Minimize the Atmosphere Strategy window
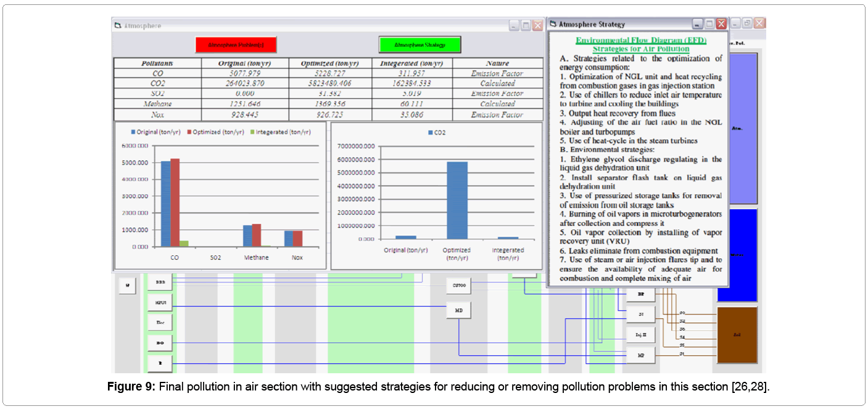868x409 pixels. point(698,25)
